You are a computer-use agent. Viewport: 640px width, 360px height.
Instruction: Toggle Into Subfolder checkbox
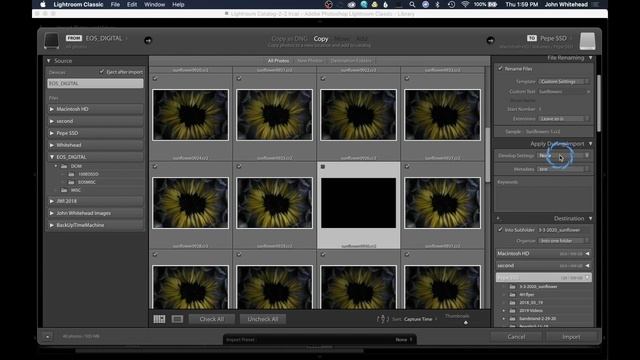[500, 230]
